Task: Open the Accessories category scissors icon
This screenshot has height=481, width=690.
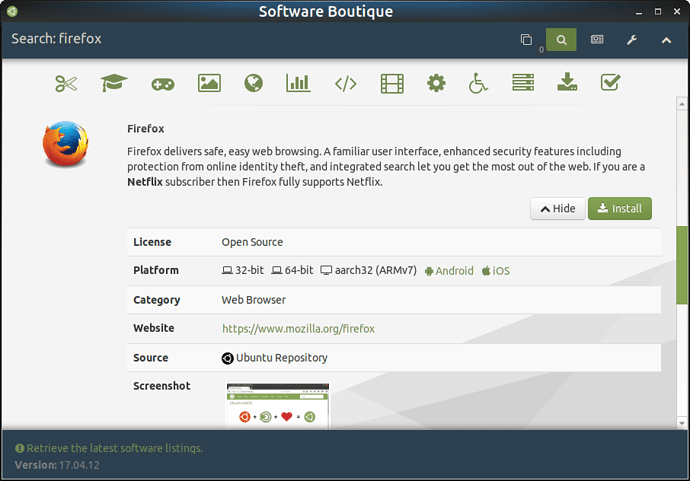Action: click(66, 83)
